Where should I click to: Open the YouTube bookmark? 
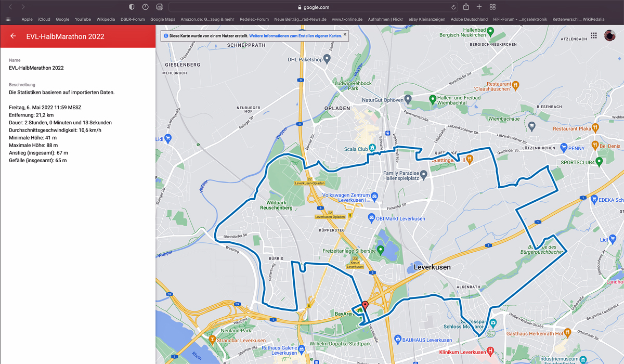(x=83, y=19)
